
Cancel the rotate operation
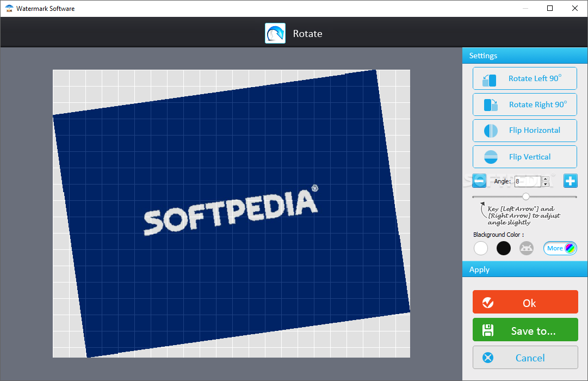pyautogui.click(x=525, y=358)
